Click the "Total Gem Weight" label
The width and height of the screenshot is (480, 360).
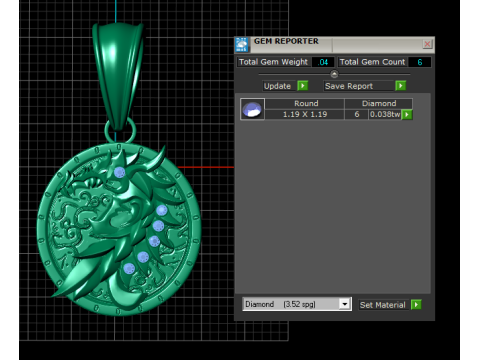[x=273, y=62]
